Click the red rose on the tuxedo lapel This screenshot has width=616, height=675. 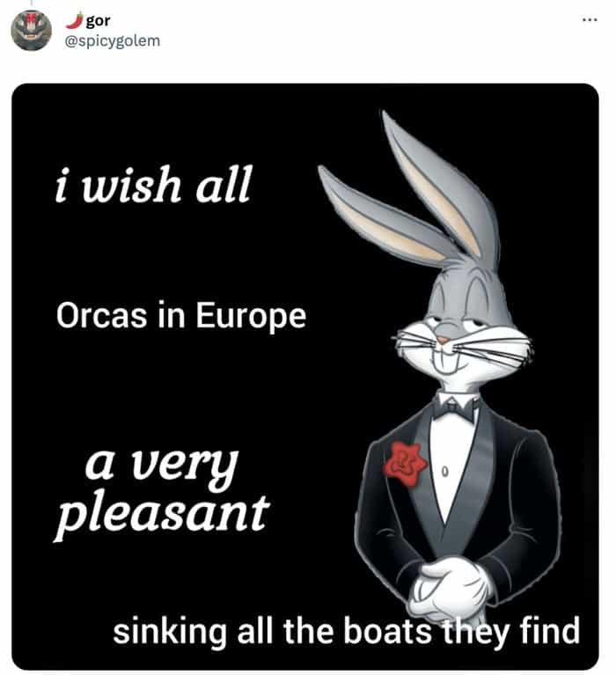[406, 459]
